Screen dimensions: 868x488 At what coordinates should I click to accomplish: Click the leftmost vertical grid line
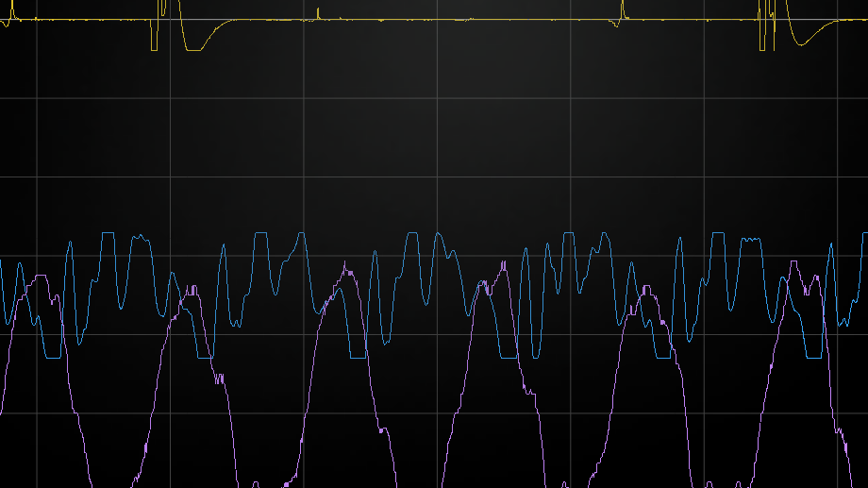36,132
